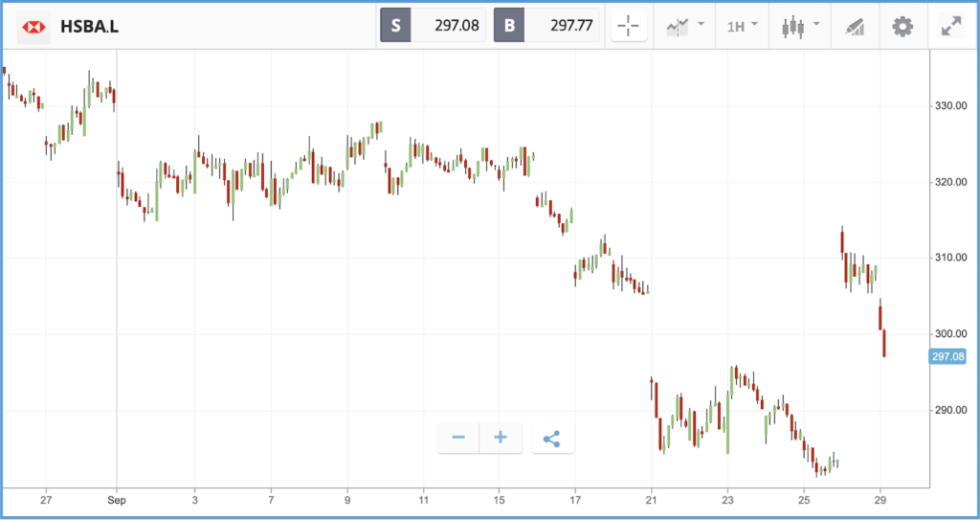The height and width of the screenshot is (520, 980).
Task: Open chart settings gear icon
Action: pyautogui.click(x=902, y=26)
